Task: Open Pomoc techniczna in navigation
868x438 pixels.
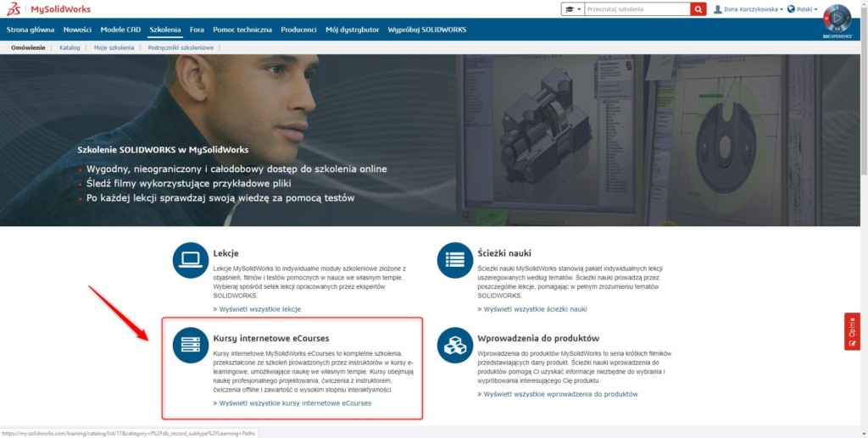Action: 242,30
